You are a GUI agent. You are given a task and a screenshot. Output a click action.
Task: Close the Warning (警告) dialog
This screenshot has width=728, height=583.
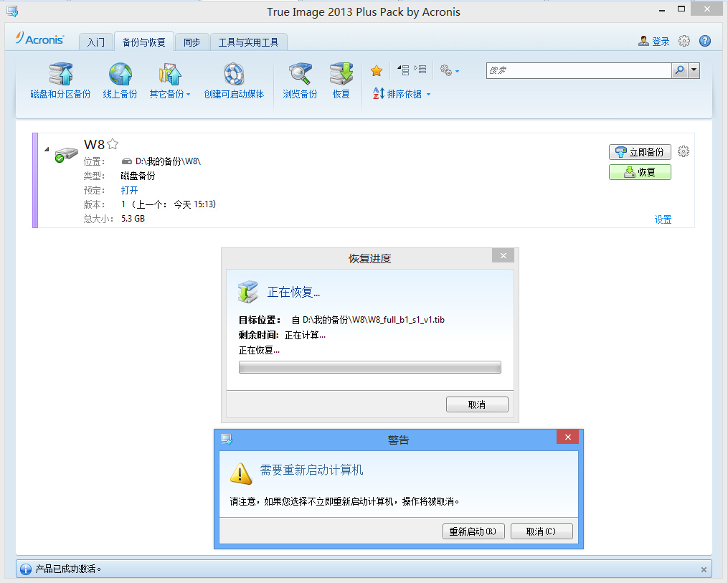567,437
